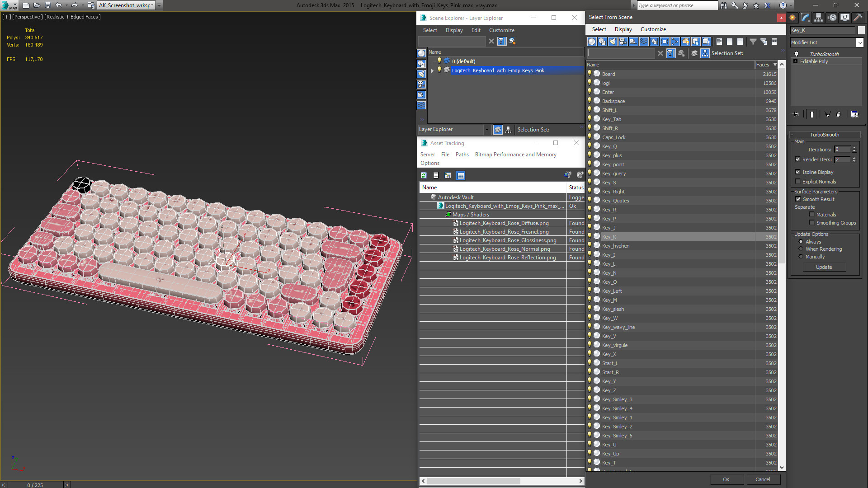Enable Separate by Smoothing Groups checkbox

[x=811, y=223]
